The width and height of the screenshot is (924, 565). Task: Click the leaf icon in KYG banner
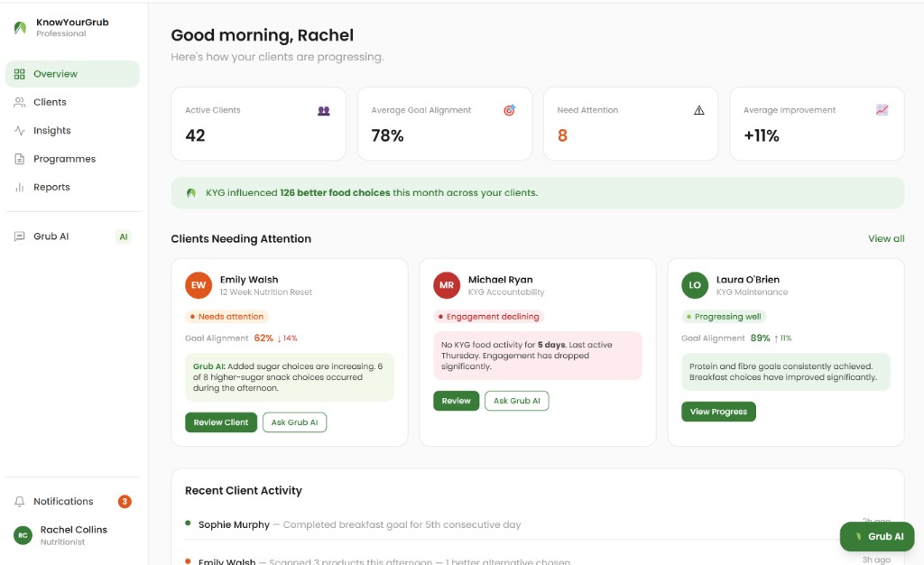[191, 193]
